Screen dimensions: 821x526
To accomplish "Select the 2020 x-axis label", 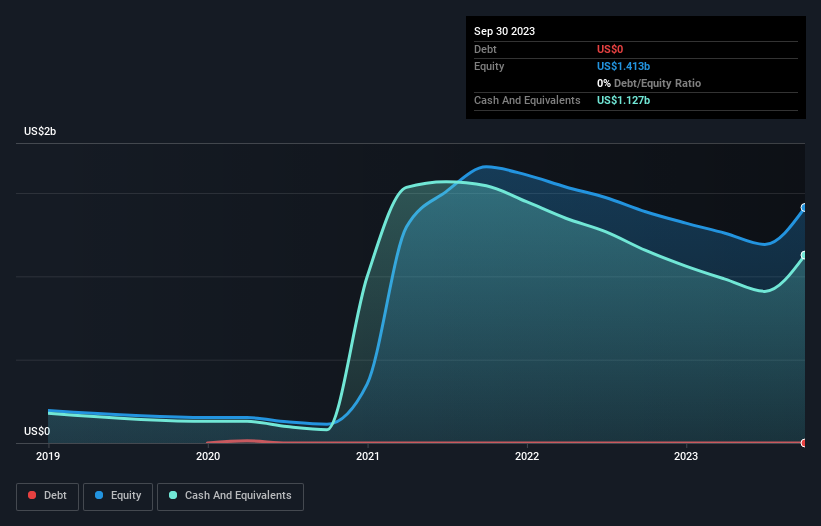I will (208, 456).
